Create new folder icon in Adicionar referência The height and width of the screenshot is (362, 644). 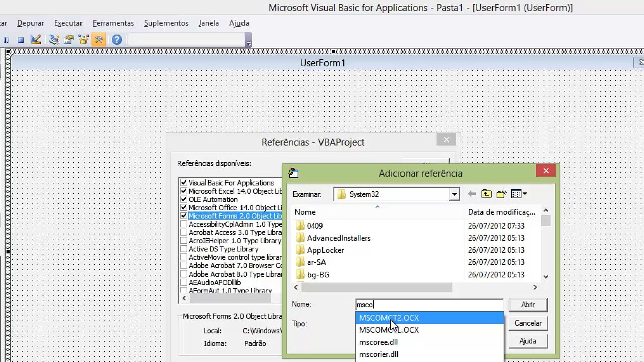(x=501, y=194)
